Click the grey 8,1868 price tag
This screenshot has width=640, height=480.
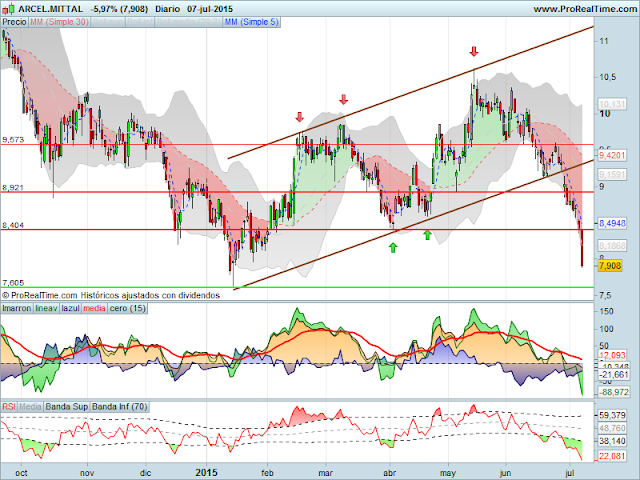tap(612, 245)
